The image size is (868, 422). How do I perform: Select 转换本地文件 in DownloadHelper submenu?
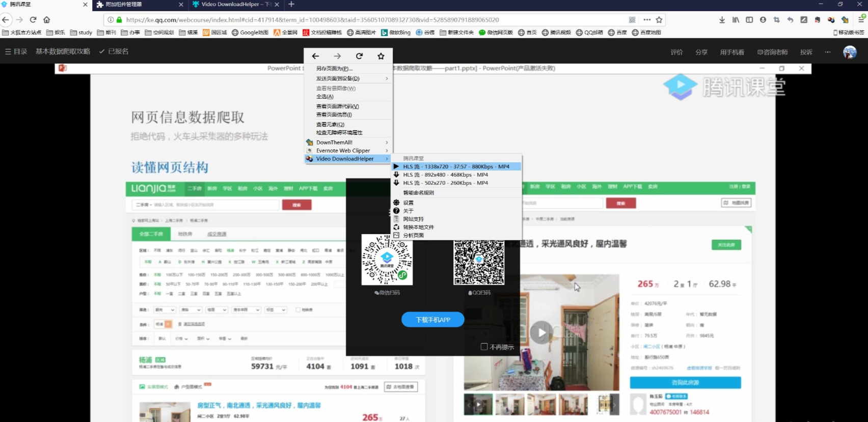[456, 227]
